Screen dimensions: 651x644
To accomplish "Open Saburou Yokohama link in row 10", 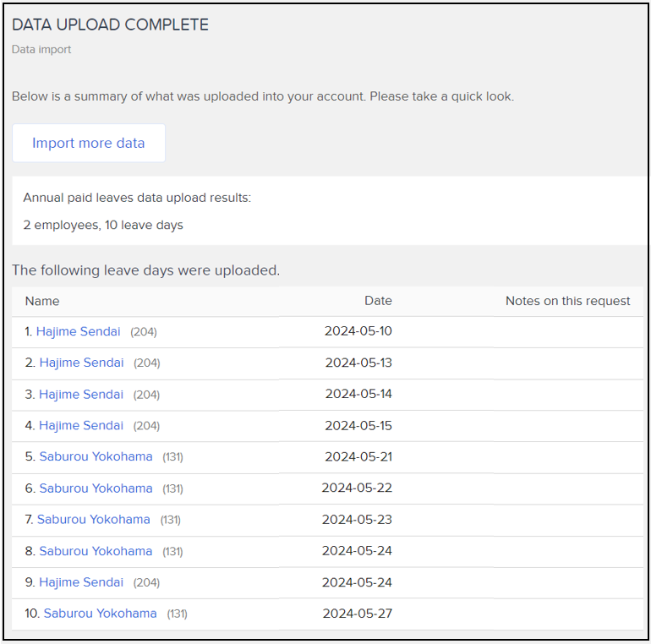I will (100, 614).
